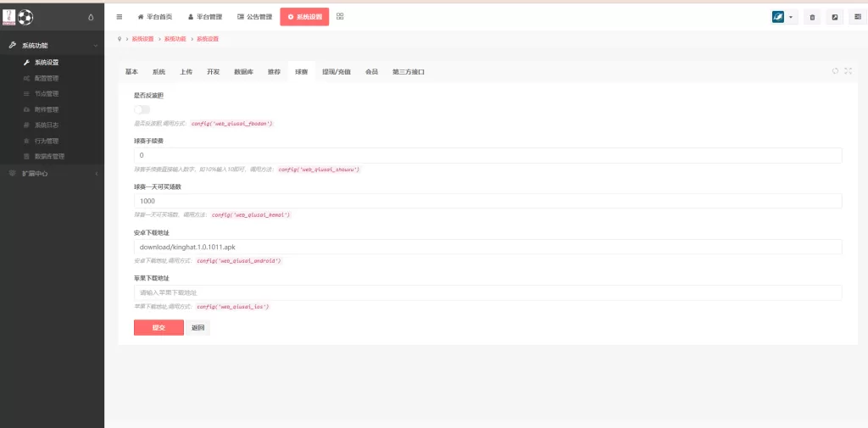Click the red 提交 submit button
The height and width of the screenshot is (428, 868).
(159, 328)
